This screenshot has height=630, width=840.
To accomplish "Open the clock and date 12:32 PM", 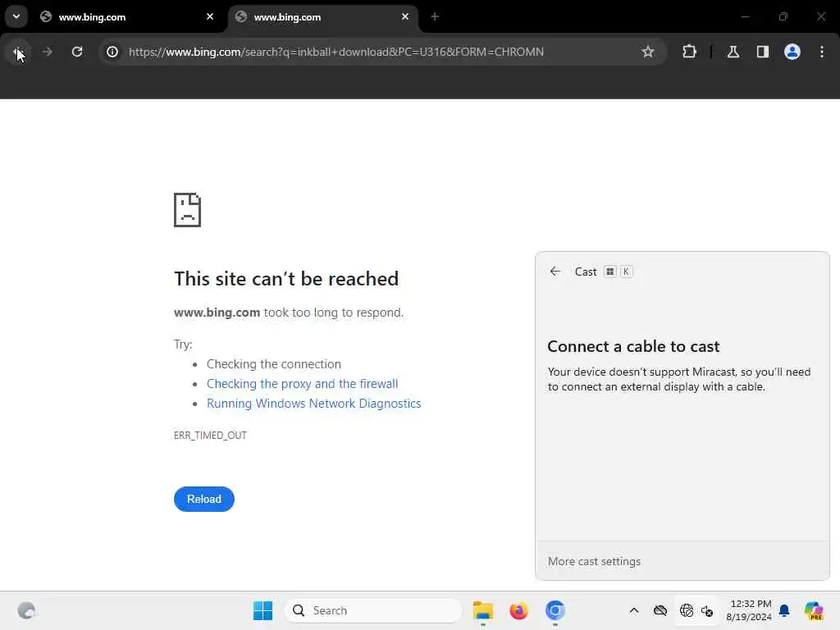I will coord(749,610).
